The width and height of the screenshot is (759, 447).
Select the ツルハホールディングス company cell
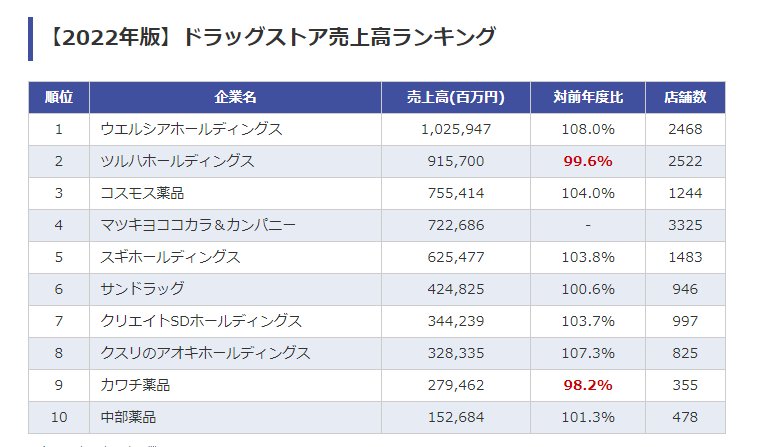tap(178, 161)
